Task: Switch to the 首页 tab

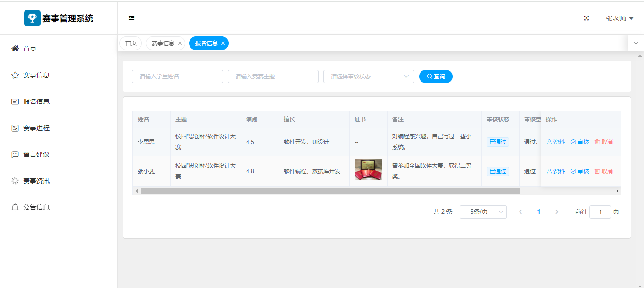Action: pos(131,43)
